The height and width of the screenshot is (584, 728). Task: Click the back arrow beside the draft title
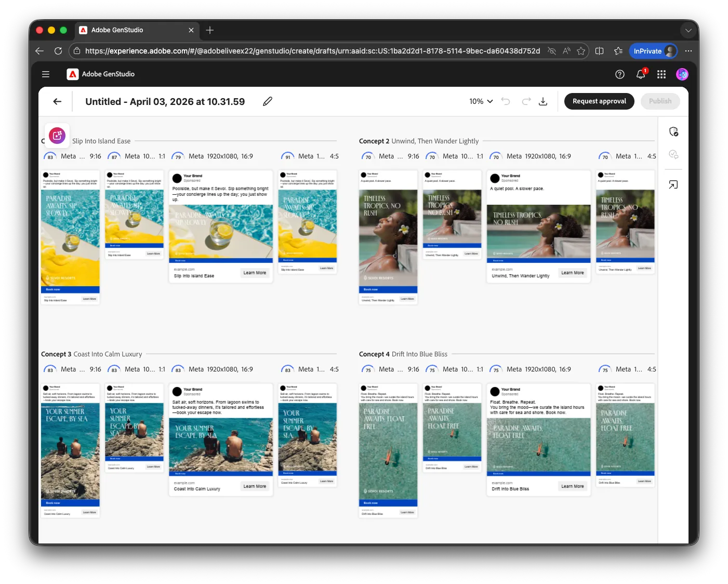[57, 101]
